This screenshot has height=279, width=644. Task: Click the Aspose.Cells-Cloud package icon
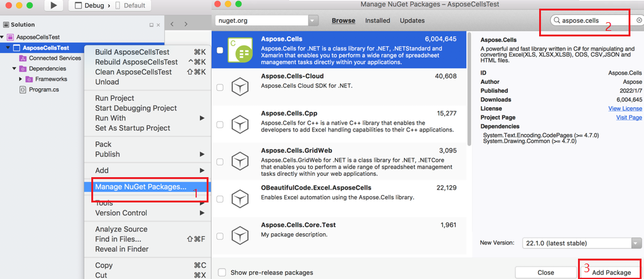(239, 87)
